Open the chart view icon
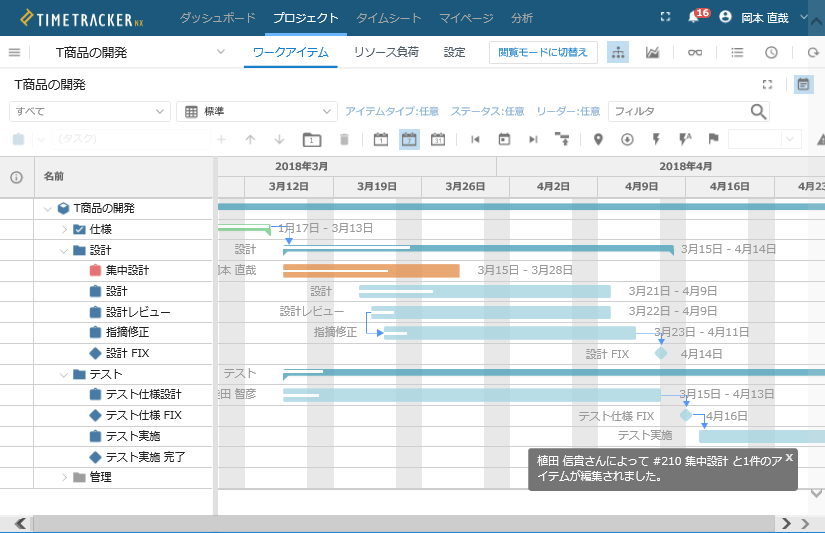The image size is (825, 533). click(652, 52)
